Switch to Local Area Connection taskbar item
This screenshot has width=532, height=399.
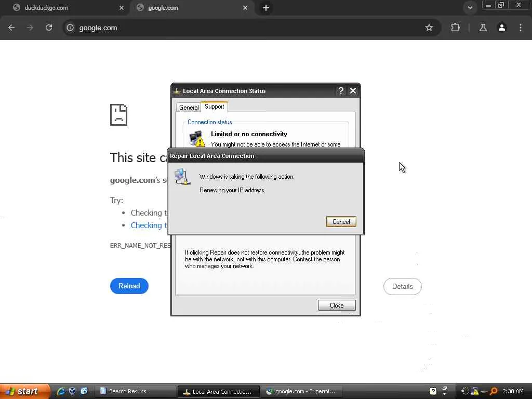pos(219,392)
